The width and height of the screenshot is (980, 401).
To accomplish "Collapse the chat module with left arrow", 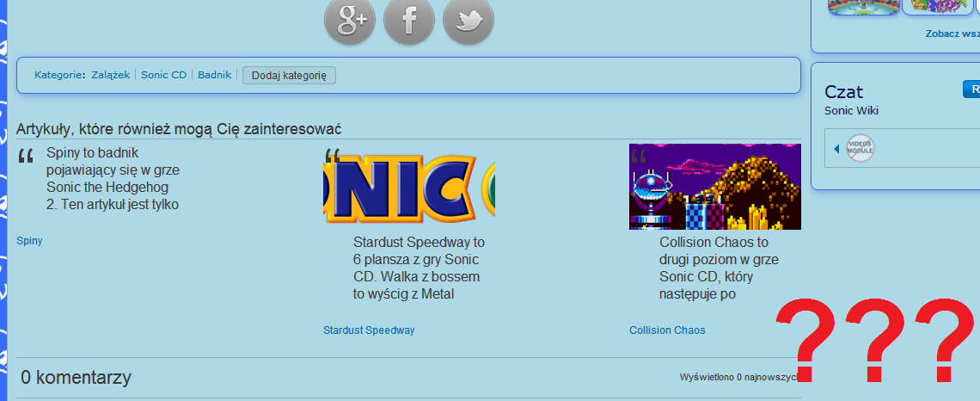I will coord(836,149).
